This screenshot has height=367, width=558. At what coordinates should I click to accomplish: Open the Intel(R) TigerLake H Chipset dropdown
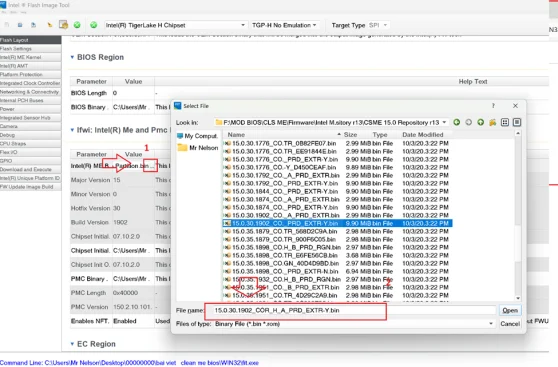pos(175,25)
